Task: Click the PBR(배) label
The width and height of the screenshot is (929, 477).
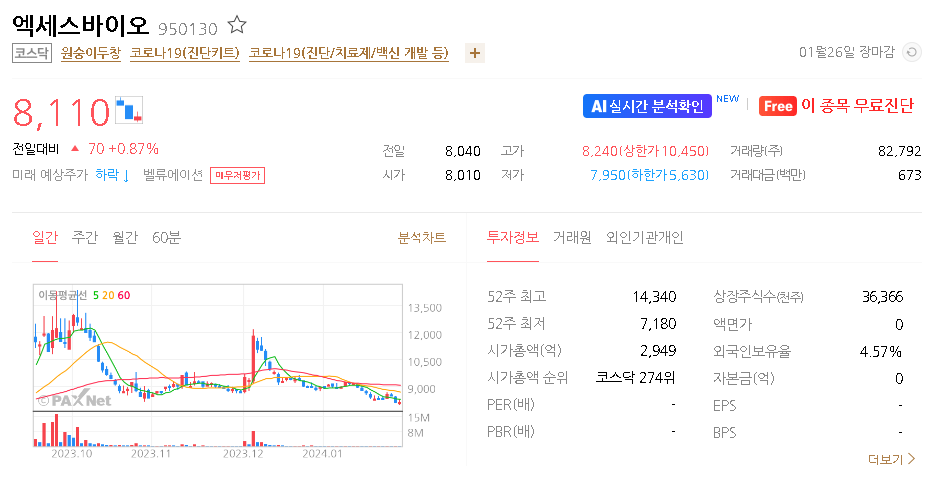Action: pos(511,432)
